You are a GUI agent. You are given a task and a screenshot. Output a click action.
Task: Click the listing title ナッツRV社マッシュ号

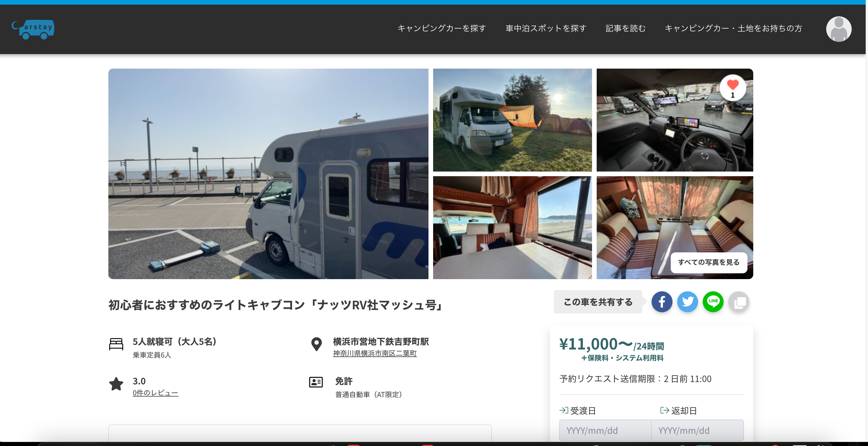(x=276, y=305)
